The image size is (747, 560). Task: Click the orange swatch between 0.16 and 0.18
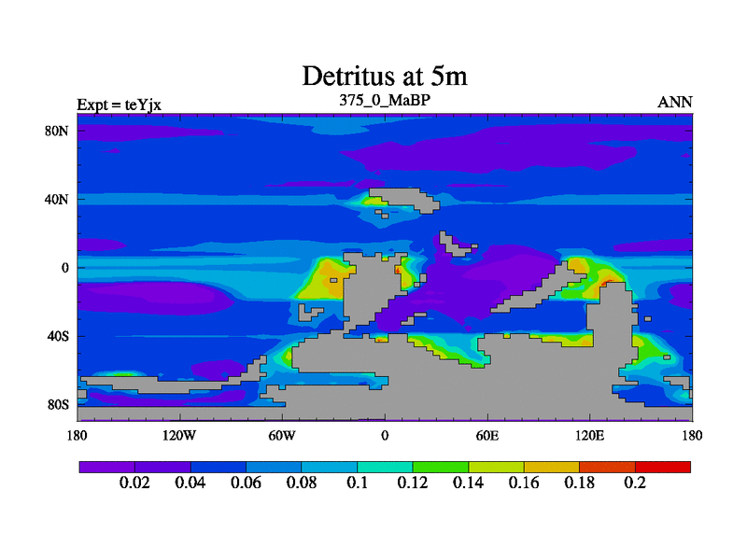pos(552,467)
